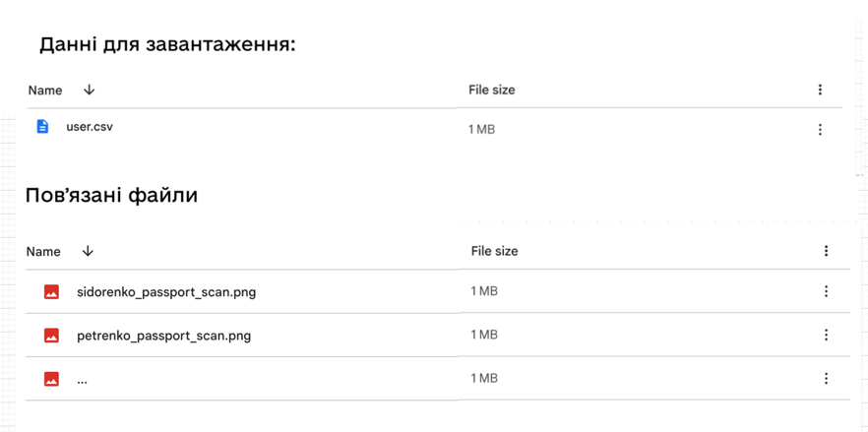The image size is (868, 432).
Task: Click the Name header in Пов'язані файли table
Action: click(43, 252)
